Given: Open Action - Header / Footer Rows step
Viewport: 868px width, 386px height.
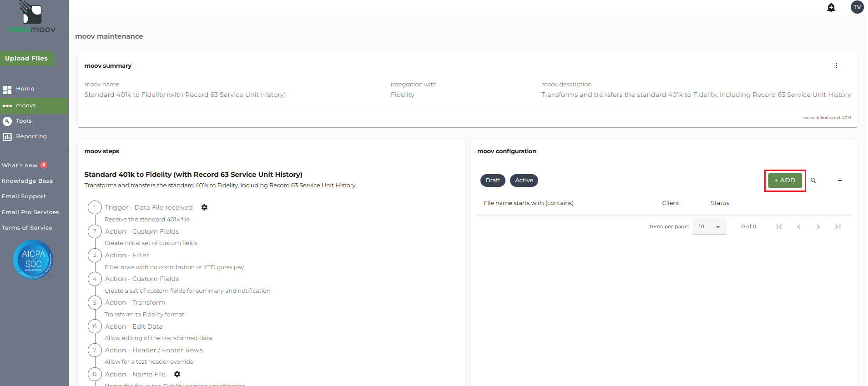Looking at the screenshot, I should (x=154, y=350).
